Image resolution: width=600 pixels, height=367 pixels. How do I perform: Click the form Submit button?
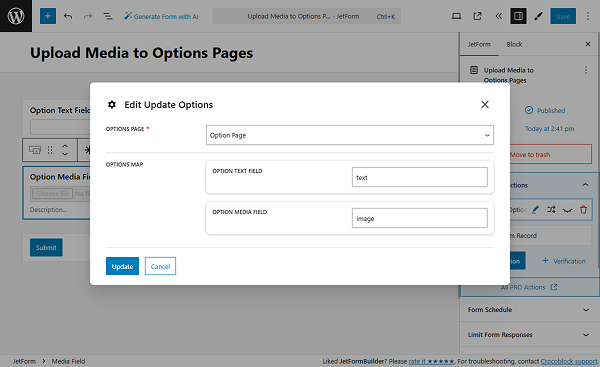click(46, 247)
